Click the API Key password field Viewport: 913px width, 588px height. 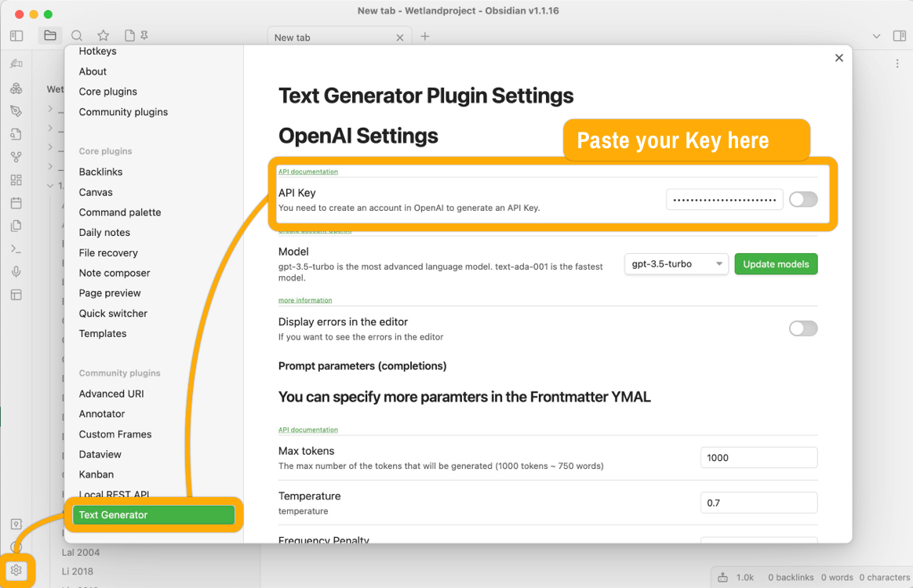724,200
